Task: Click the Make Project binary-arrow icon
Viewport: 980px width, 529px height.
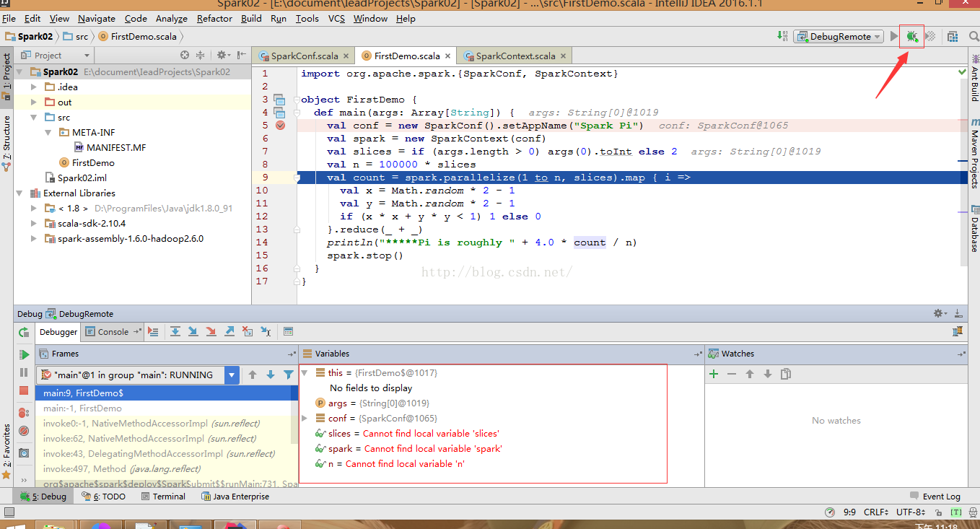Action: pyautogui.click(x=783, y=36)
